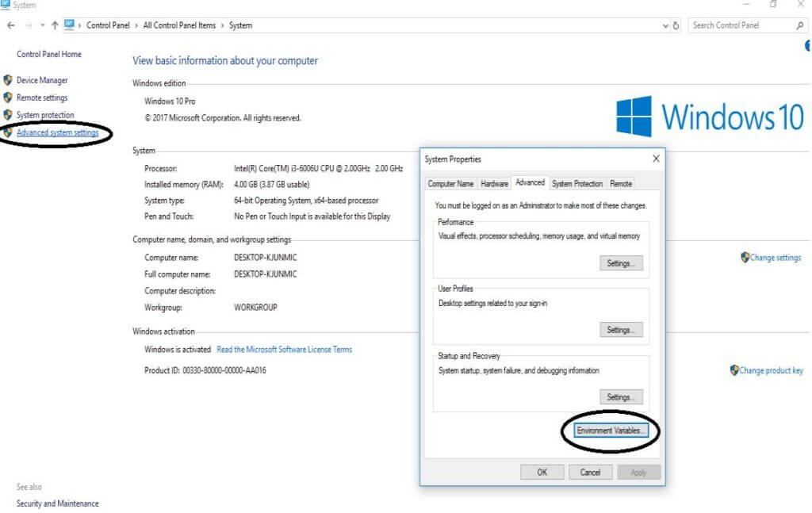The height and width of the screenshot is (513, 812).
Task: Click the Windows 10 Pro edition text
Action: point(170,101)
